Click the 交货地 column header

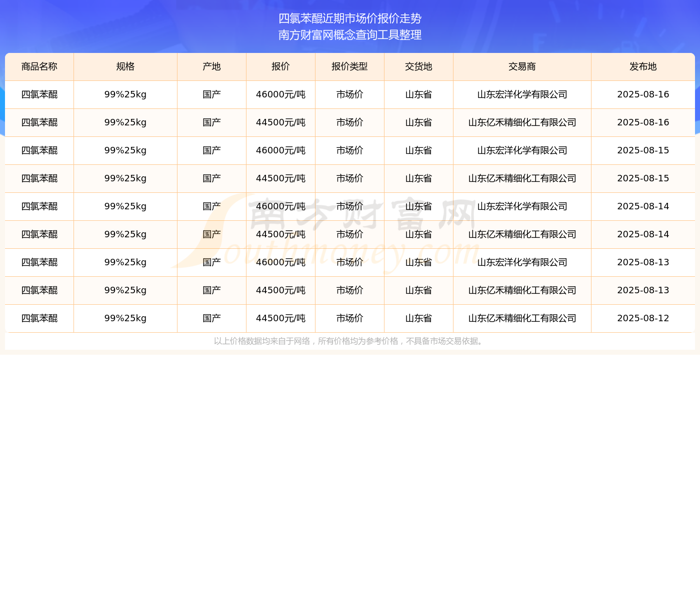coord(418,66)
